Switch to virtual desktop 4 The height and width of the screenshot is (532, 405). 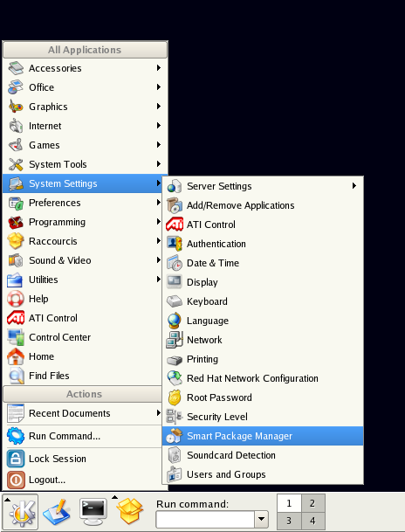click(x=313, y=521)
